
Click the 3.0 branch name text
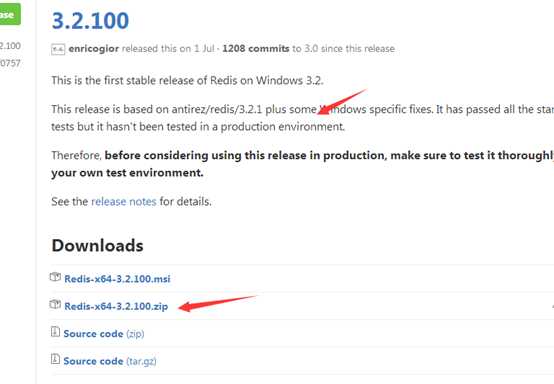pos(311,49)
